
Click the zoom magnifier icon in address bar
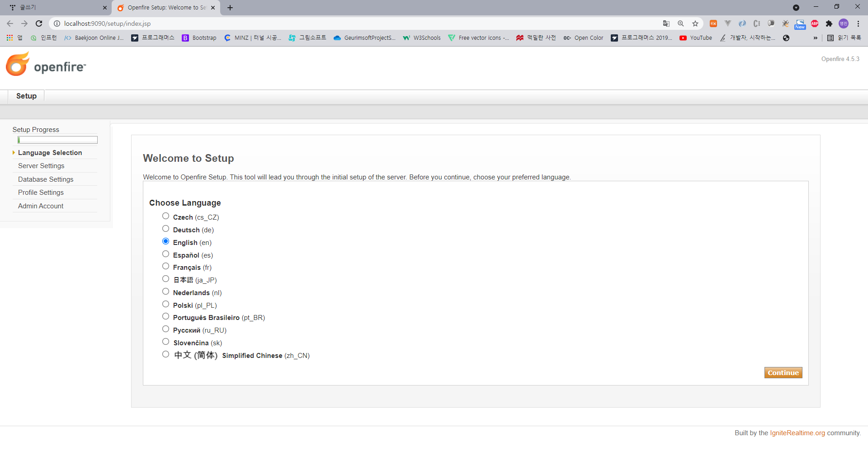click(x=681, y=23)
